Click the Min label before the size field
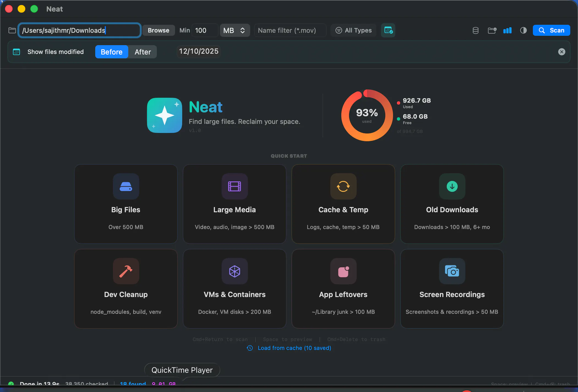Screen dimensions: 578x392 185,30
